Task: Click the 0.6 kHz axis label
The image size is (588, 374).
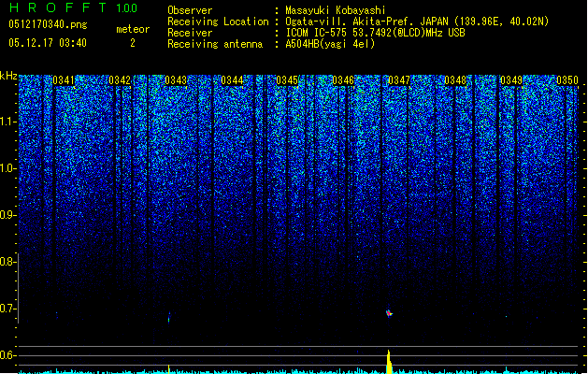Action: 8,355
